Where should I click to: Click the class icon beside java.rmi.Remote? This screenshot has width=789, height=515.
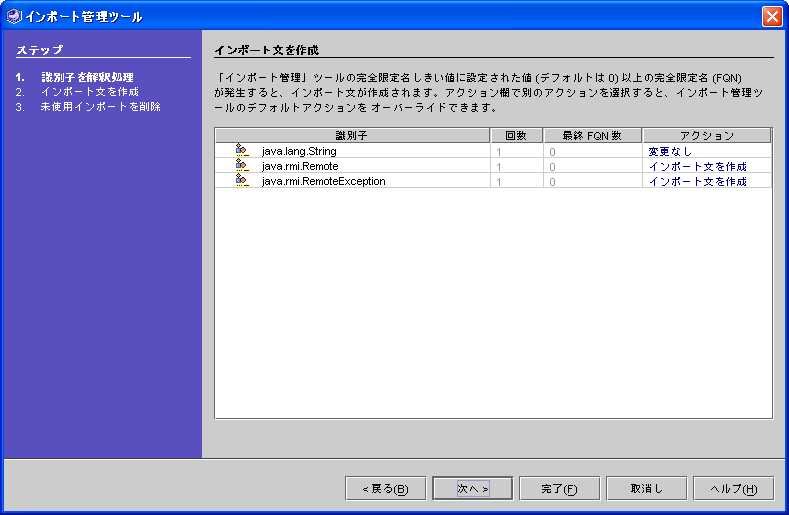[241, 166]
